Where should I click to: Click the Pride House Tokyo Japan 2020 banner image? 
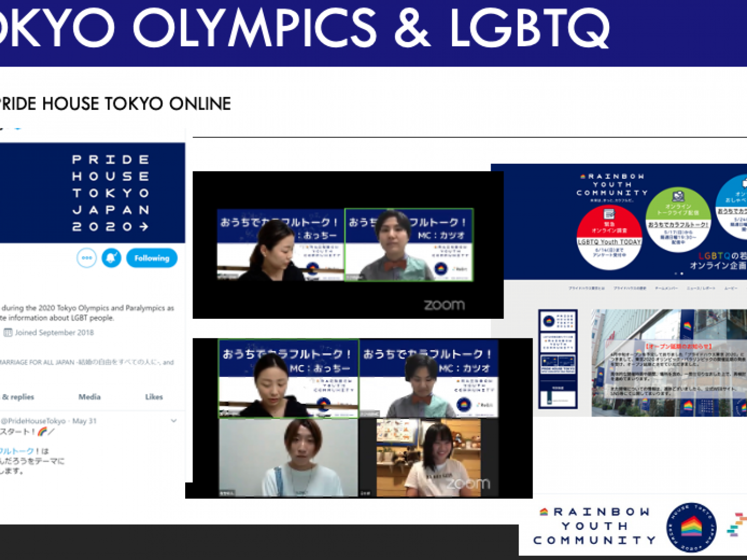point(93,193)
